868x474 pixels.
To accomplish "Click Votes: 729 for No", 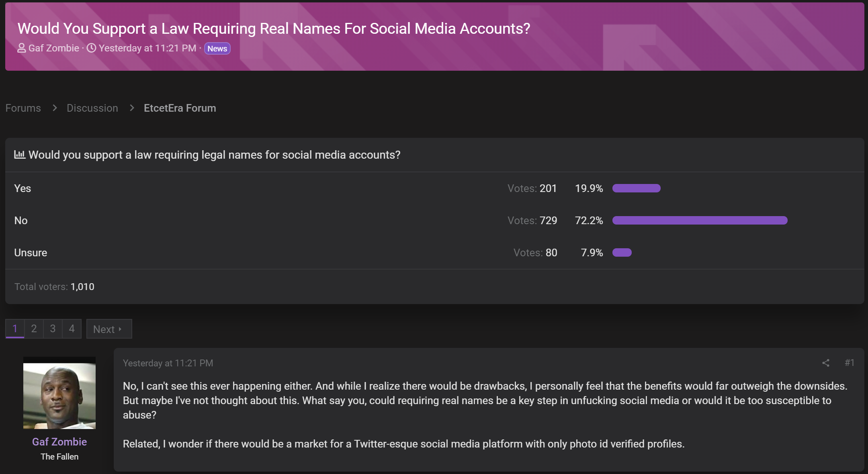I will point(532,221).
